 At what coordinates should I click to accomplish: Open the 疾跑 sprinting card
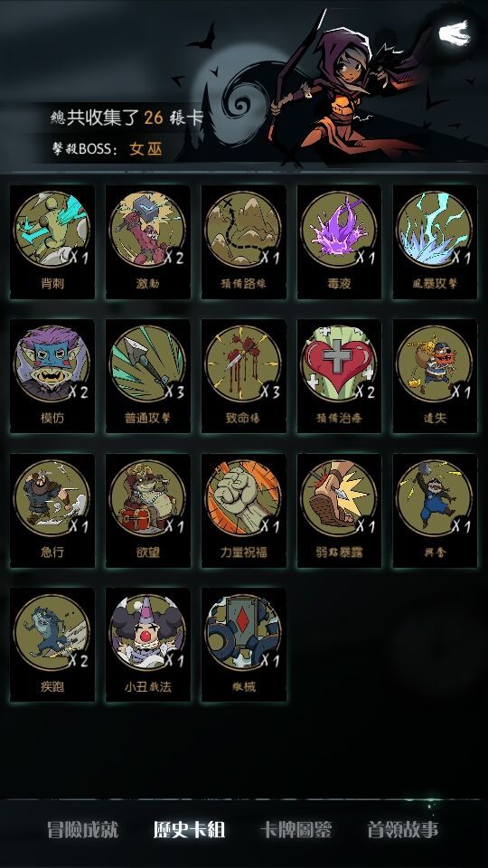click(52, 646)
